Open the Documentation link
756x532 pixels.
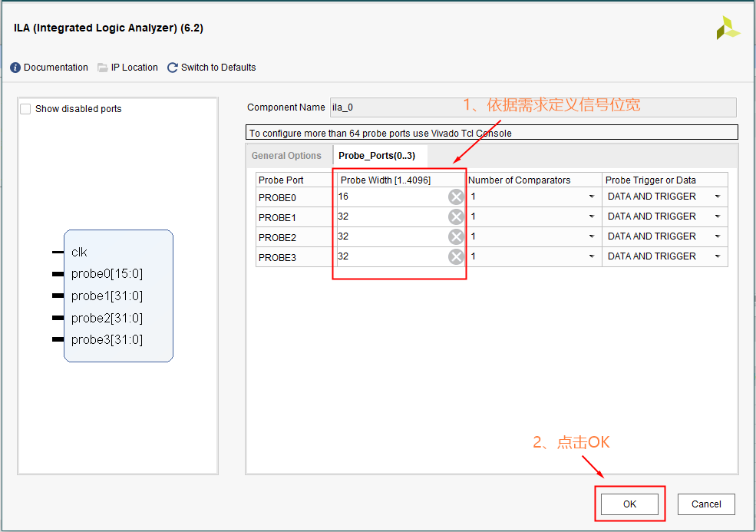point(56,68)
